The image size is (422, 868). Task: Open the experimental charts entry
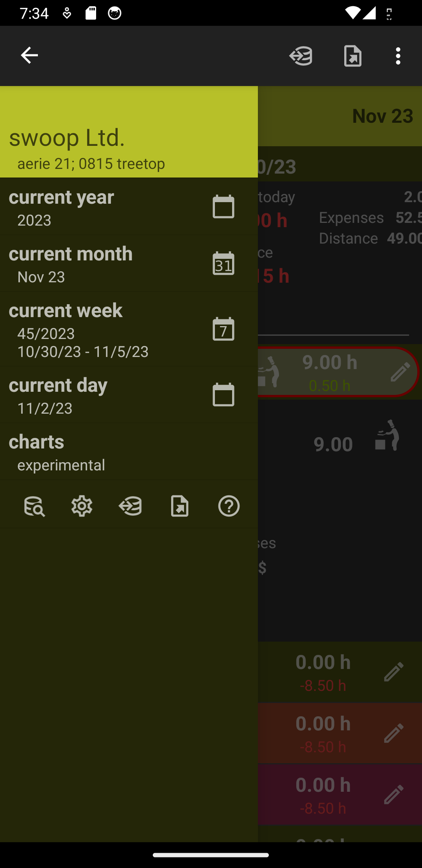click(98, 452)
